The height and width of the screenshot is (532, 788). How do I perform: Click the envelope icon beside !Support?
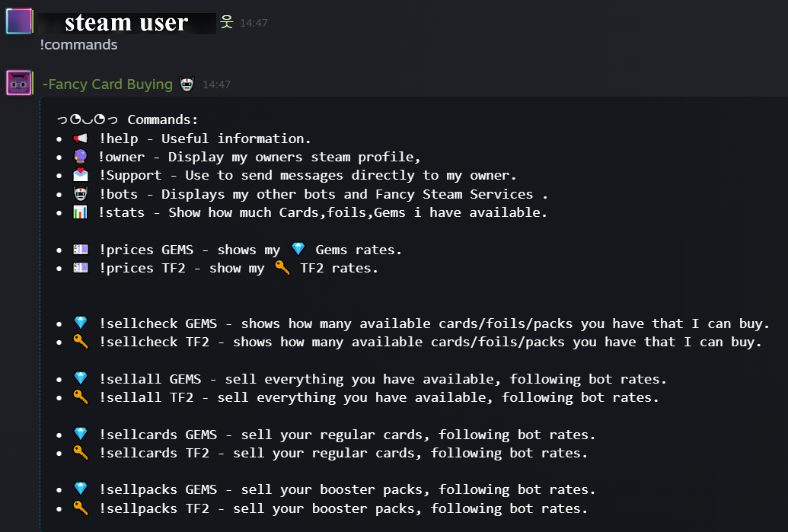click(x=81, y=175)
